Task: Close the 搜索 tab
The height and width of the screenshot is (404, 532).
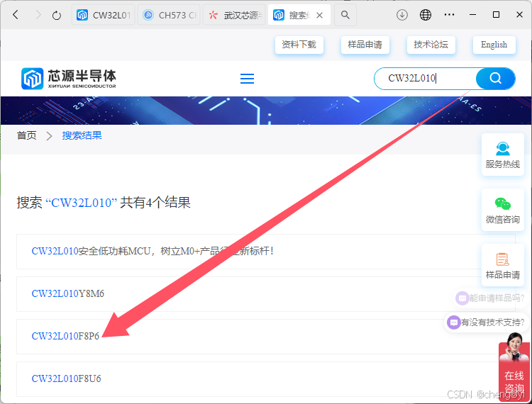Action: tap(319, 16)
